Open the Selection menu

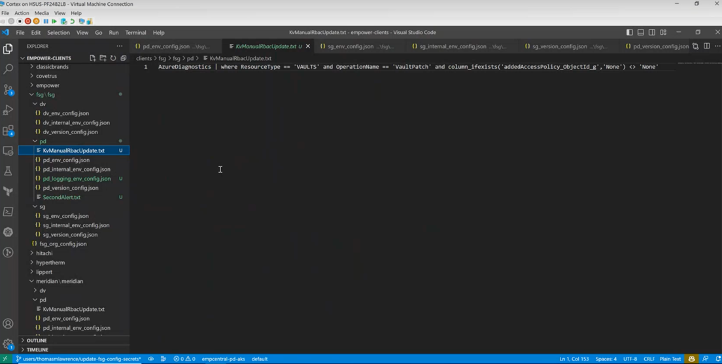click(x=58, y=33)
